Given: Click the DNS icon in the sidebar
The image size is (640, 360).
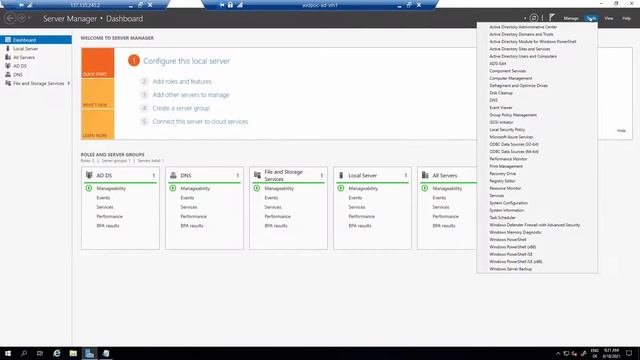Looking at the screenshot, I should [x=8, y=74].
